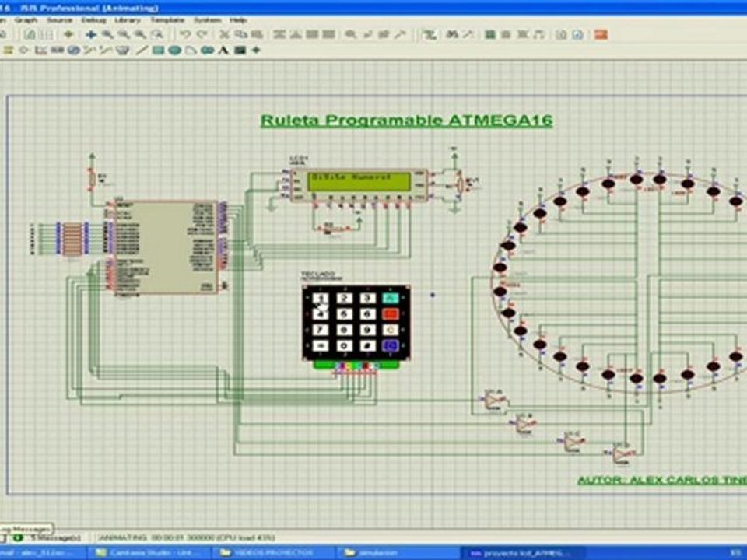This screenshot has height=560, width=747.
Task: Click the ISIS proyecto taskbar button
Action: (x=521, y=553)
